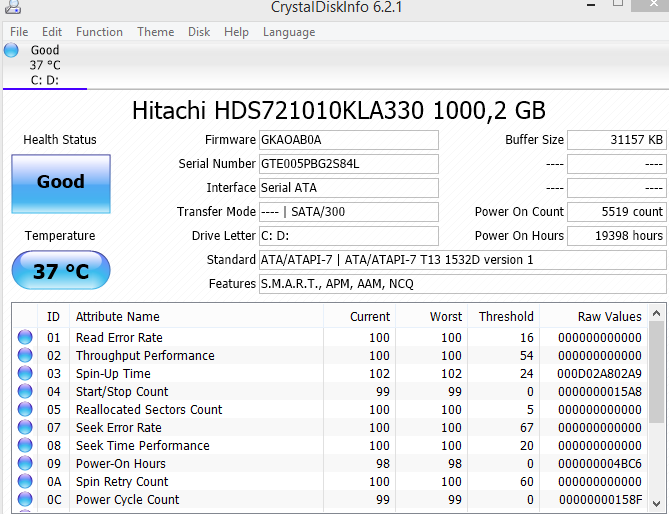Select the C: D: disk tab

(44, 80)
